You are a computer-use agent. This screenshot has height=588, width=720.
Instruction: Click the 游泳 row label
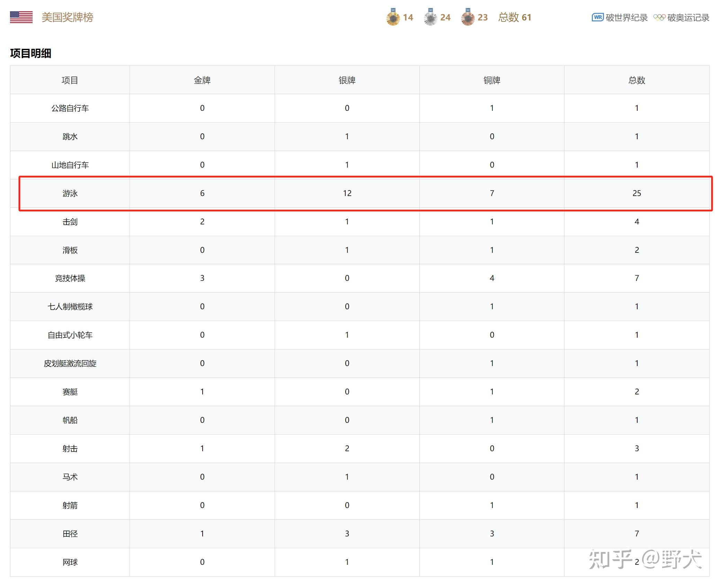point(70,193)
